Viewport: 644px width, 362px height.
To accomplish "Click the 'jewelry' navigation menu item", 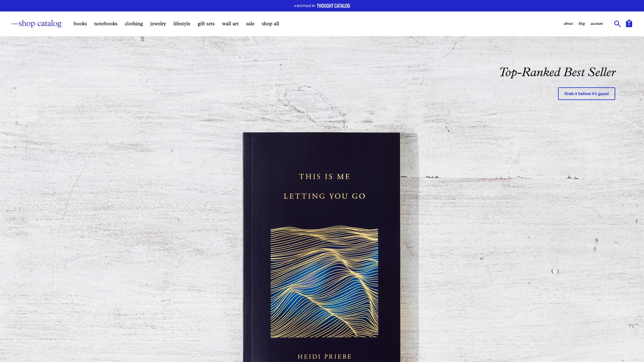I will click(158, 23).
